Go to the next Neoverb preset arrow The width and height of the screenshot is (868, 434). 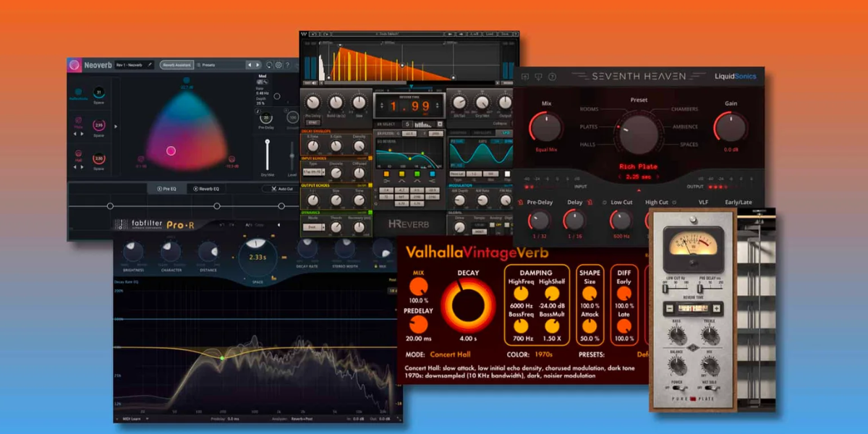click(x=258, y=65)
